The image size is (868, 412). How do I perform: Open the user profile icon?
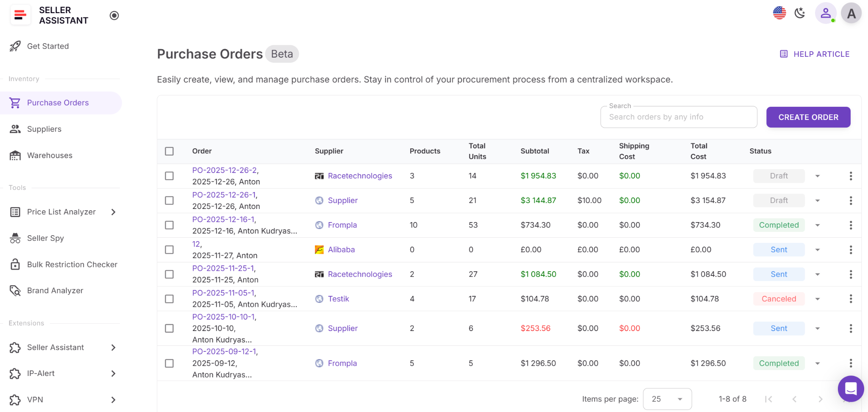coord(825,13)
